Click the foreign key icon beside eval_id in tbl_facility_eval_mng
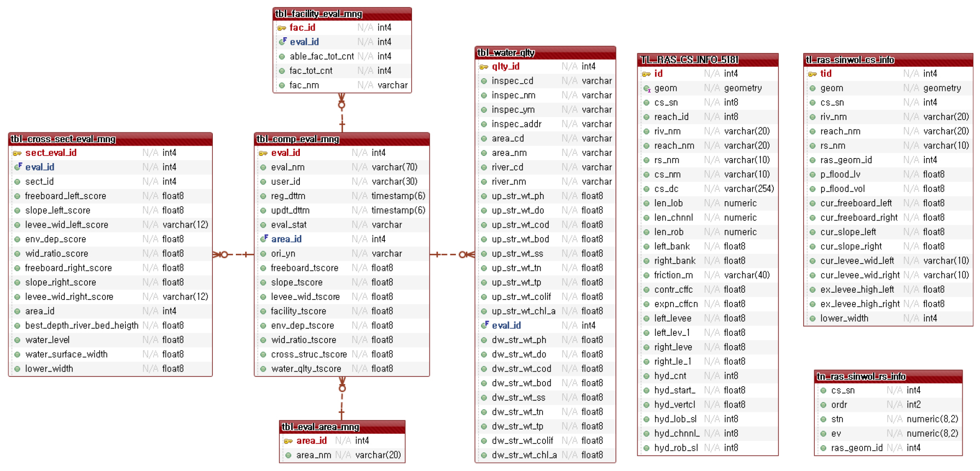The width and height of the screenshot is (980, 471). [x=282, y=42]
